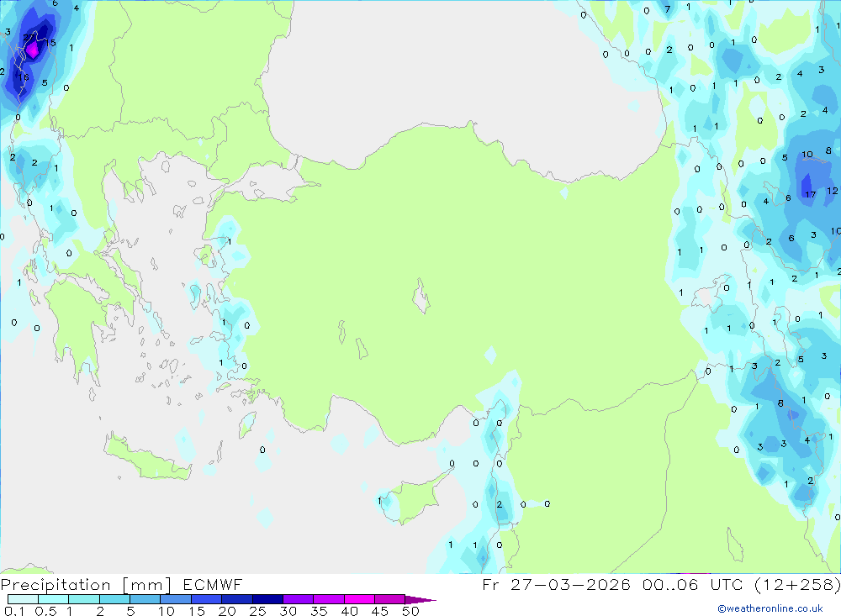Click the above-50 arrow tip of the legend
Image resolution: width=841 pixels, height=616 pixels.
420,599
